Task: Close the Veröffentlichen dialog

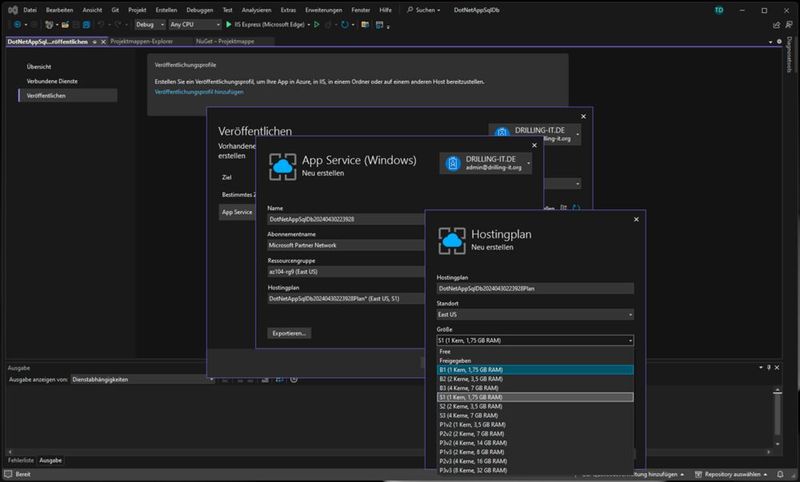Action: coord(583,116)
